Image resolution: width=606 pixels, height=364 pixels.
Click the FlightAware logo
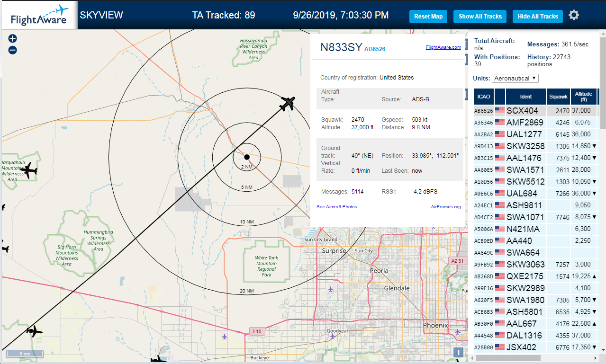(39, 15)
